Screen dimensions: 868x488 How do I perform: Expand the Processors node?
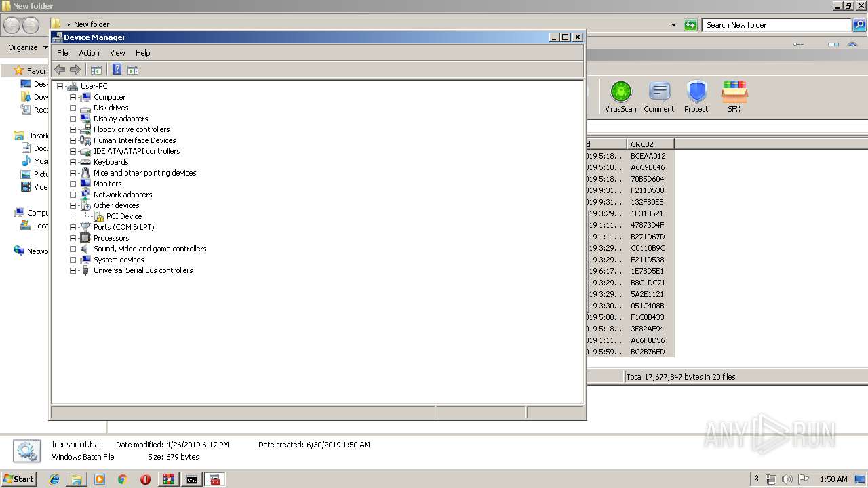[73, 238]
